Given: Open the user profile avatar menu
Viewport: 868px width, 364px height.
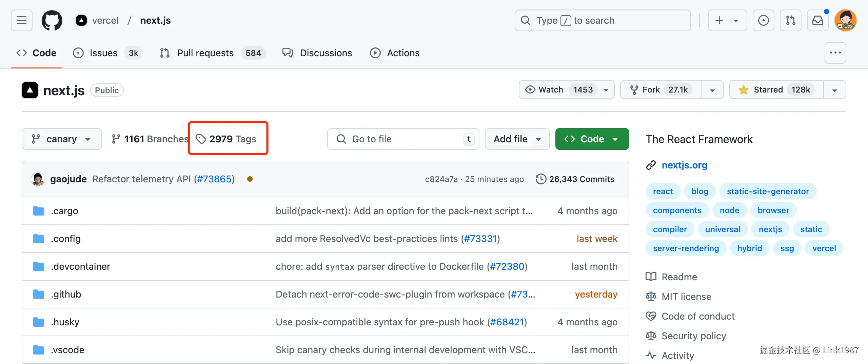Looking at the screenshot, I should pyautogui.click(x=846, y=20).
